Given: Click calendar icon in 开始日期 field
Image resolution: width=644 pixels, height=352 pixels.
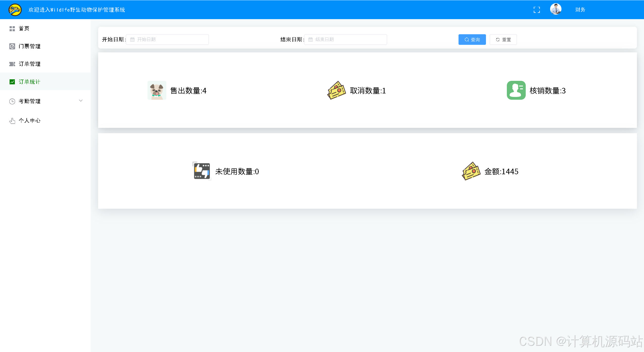Looking at the screenshot, I should 132,40.
